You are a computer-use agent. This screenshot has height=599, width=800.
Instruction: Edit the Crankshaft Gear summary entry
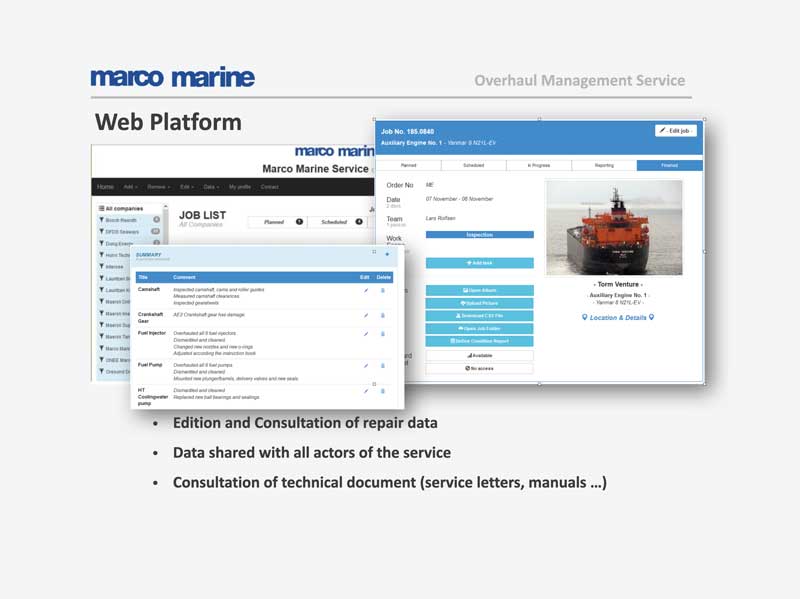coord(366,315)
